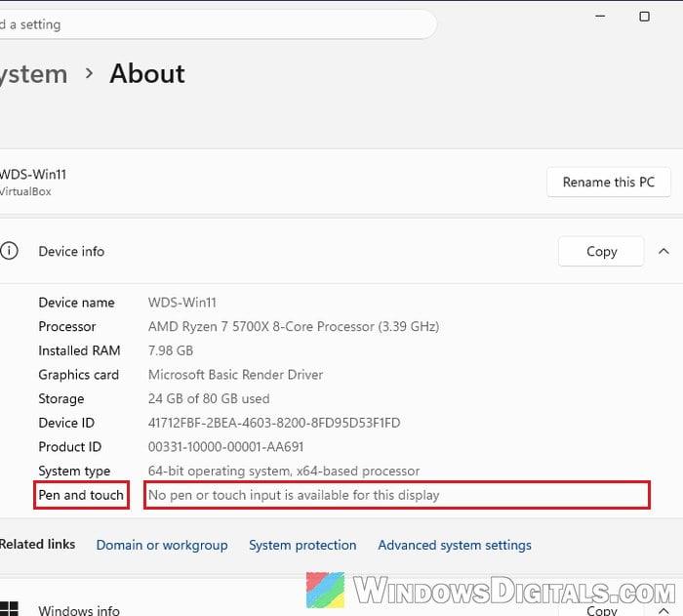Click the Storage label

pyautogui.click(x=61, y=399)
